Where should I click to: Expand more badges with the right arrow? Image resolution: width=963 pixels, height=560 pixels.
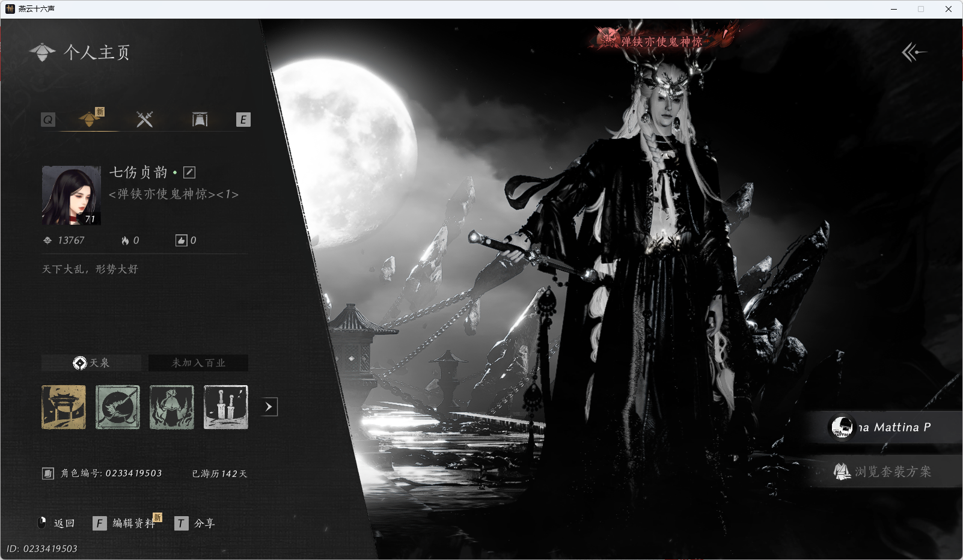[269, 407]
